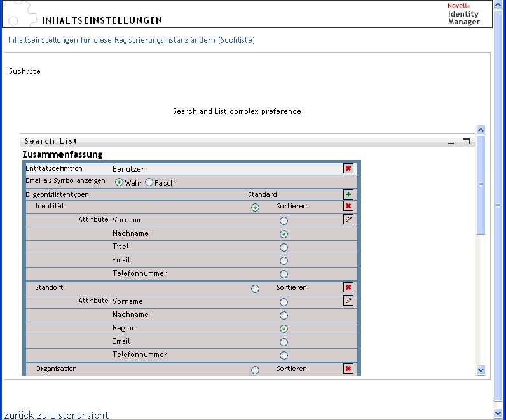Click the inner panel scroll-down arrow

[x=481, y=370]
